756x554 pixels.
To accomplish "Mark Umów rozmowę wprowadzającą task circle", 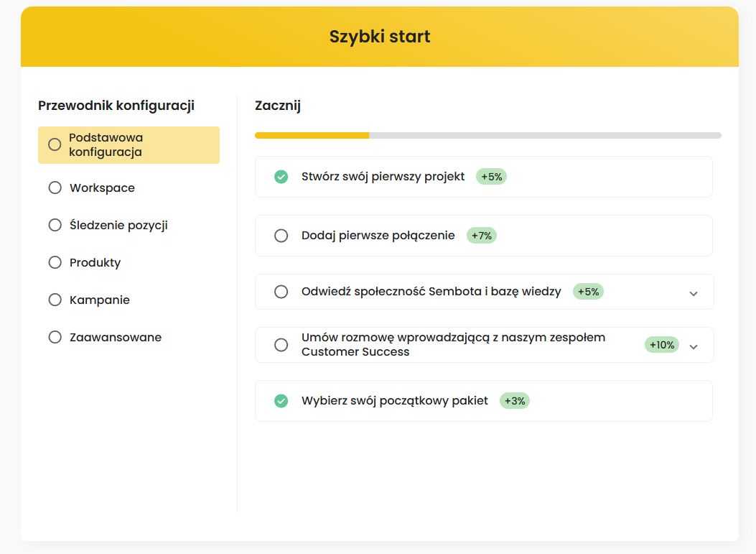I will pyautogui.click(x=281, y=345).
